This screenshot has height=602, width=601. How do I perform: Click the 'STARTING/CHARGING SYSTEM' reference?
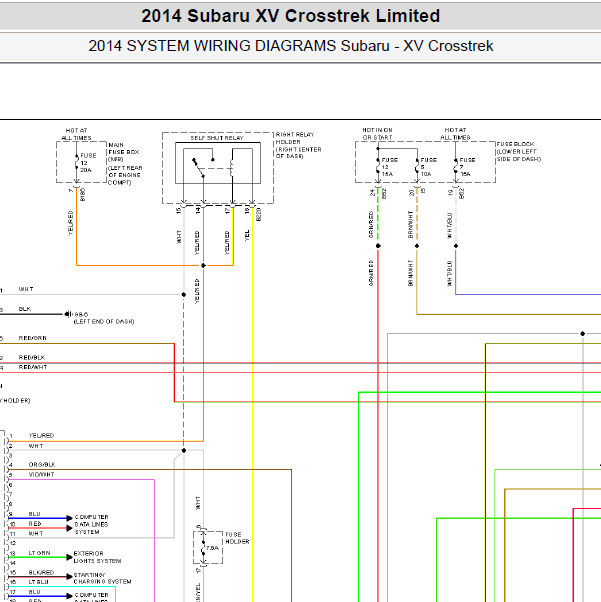click(x=102, y=578)
